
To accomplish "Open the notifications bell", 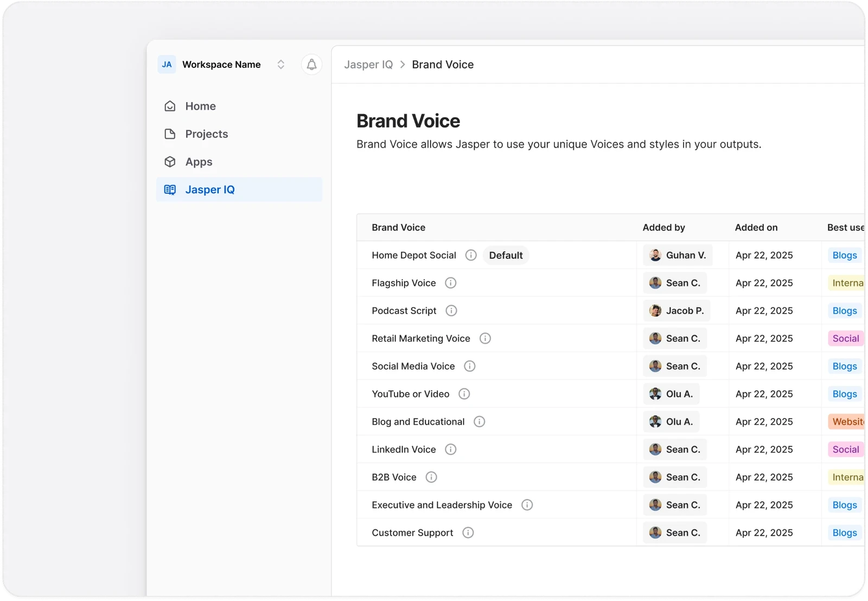I will 311,65.
